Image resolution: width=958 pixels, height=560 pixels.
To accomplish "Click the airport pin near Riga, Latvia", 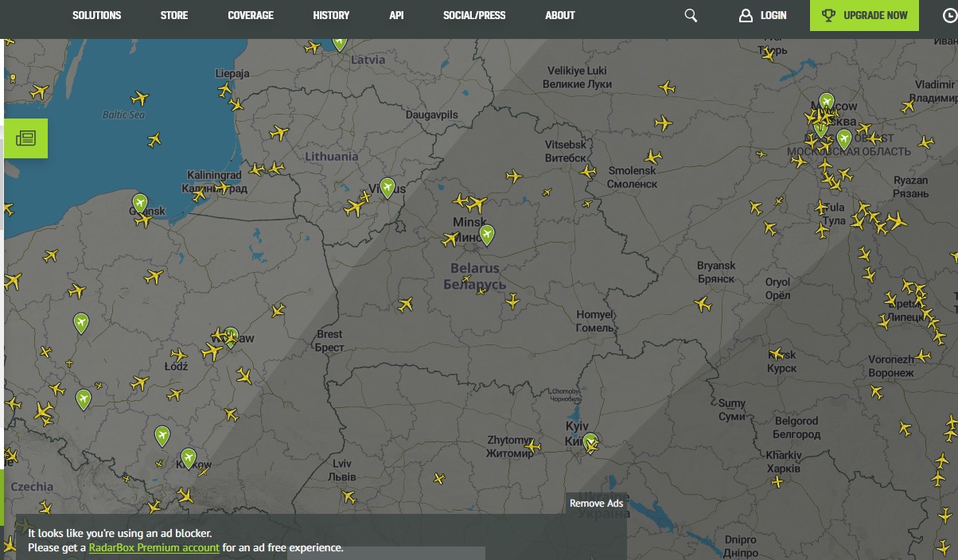I will (x=340, y=42).
